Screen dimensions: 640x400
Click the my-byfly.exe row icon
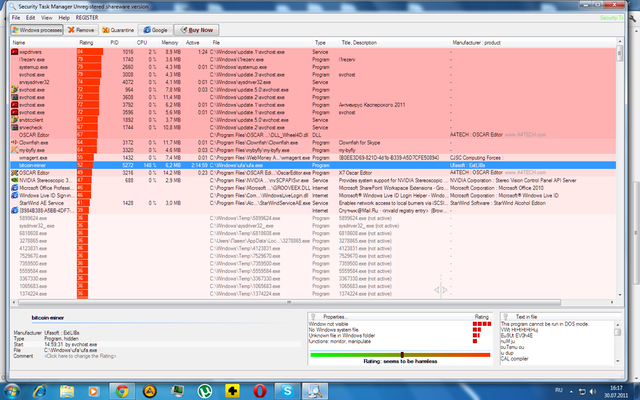[x=14, y=150]
